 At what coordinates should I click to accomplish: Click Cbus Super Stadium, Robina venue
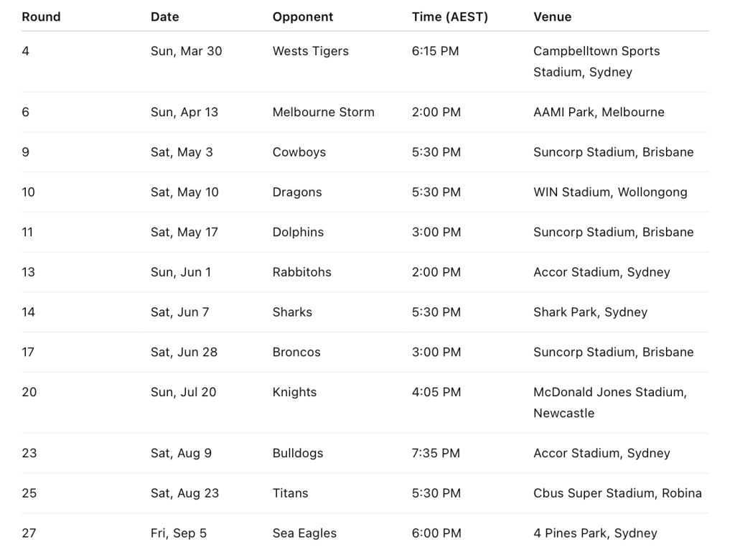[x=617, y=493]
